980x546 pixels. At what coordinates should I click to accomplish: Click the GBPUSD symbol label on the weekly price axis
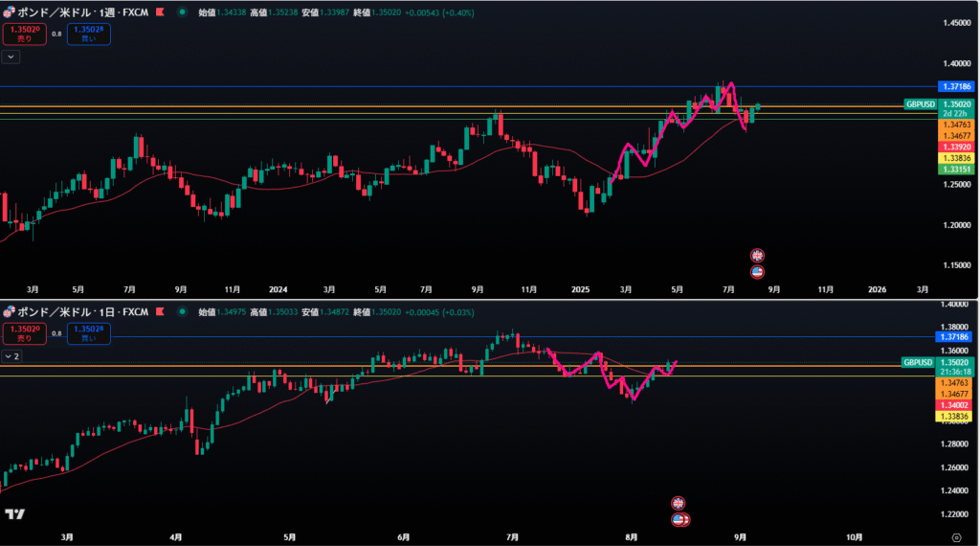click(x=921, y=104)
